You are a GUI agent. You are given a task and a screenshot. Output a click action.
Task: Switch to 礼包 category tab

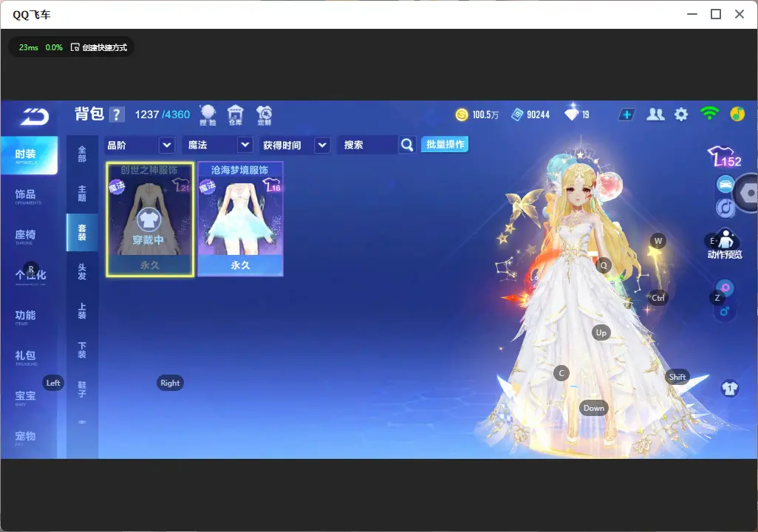[x=25, y=356]
